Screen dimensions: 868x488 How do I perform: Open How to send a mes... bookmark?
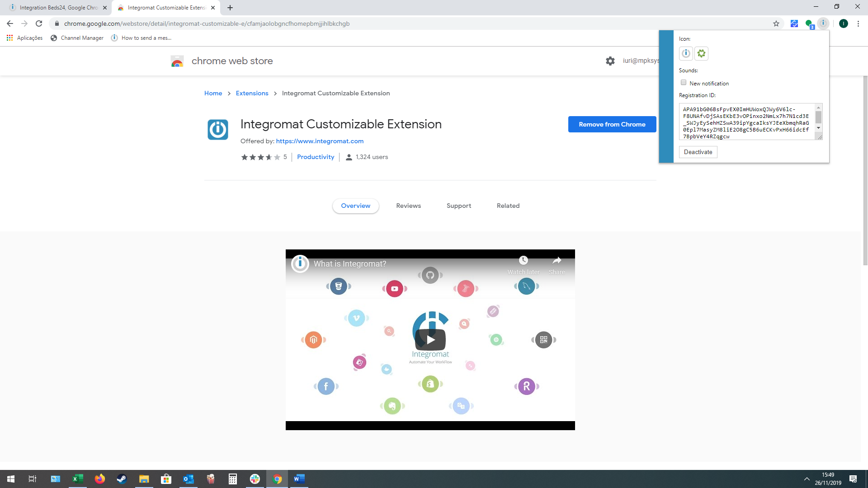click(x=141, y=38)
